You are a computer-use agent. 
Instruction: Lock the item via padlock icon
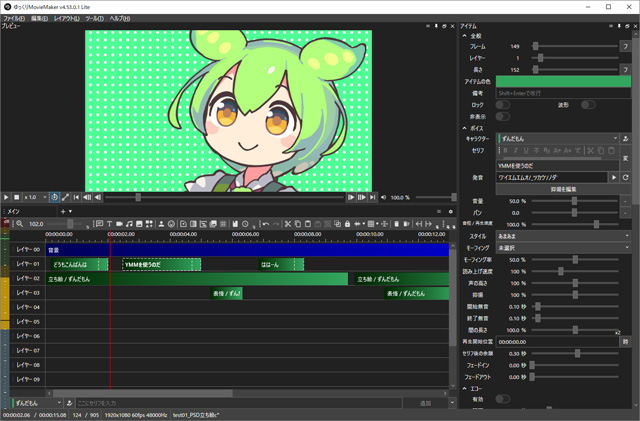tap(347, 224)
